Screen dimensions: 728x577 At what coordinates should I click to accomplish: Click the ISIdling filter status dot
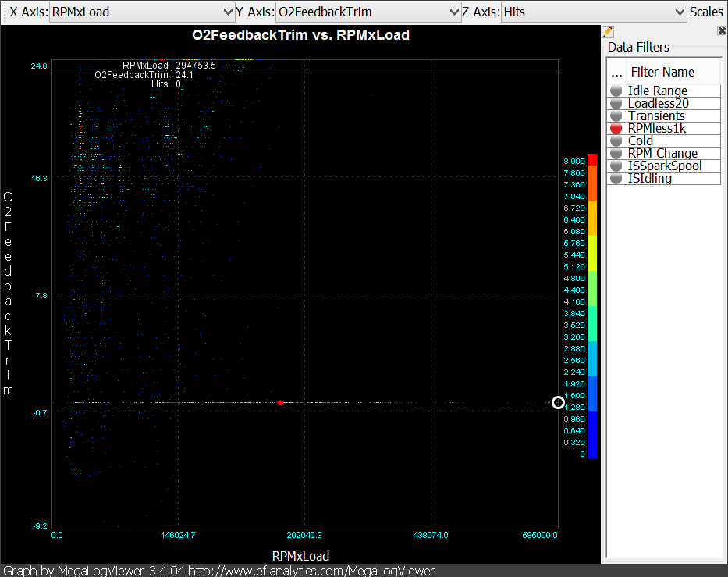[616, 179]
